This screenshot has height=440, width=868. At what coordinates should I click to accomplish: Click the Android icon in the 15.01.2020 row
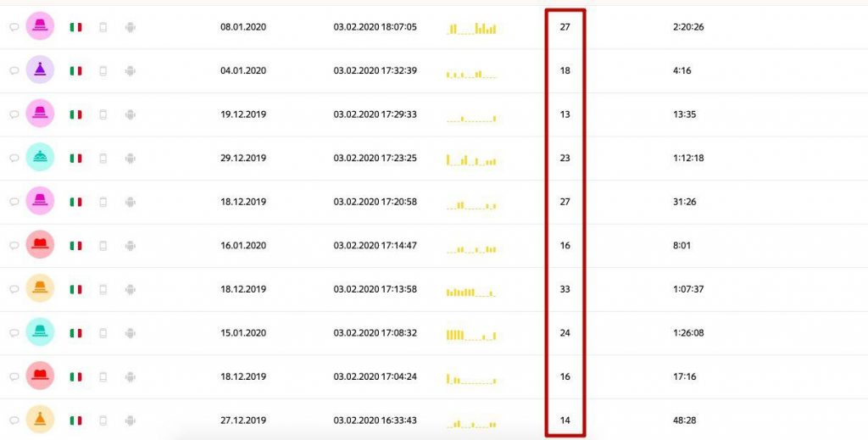pyautogui.click(x=130, y=333)
